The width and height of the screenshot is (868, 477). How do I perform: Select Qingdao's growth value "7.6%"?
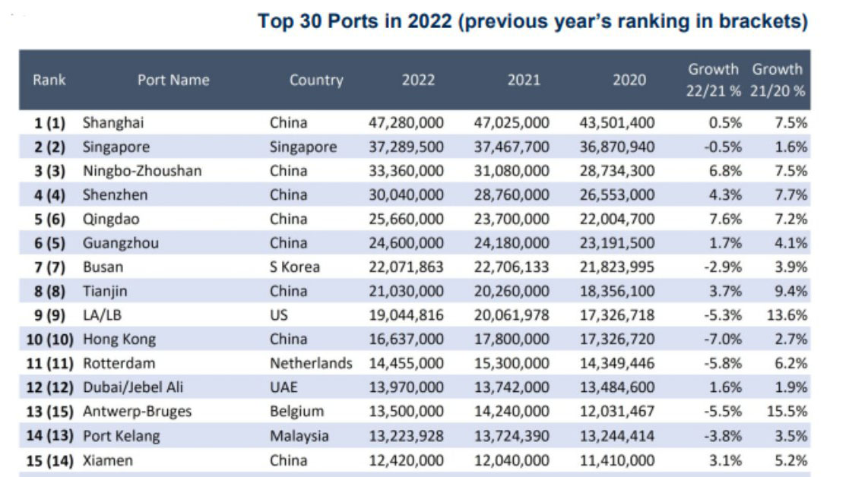[x=725, y=220]
